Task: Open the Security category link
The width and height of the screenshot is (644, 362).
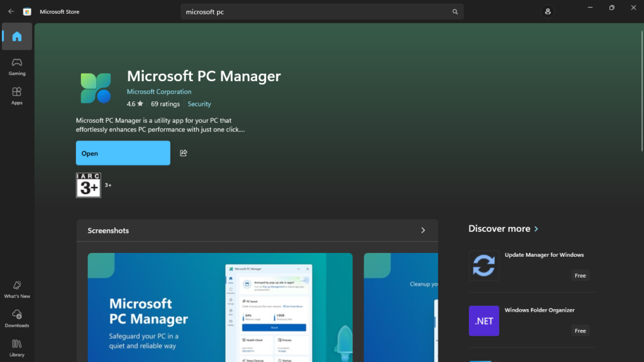Action: point(199,104)
